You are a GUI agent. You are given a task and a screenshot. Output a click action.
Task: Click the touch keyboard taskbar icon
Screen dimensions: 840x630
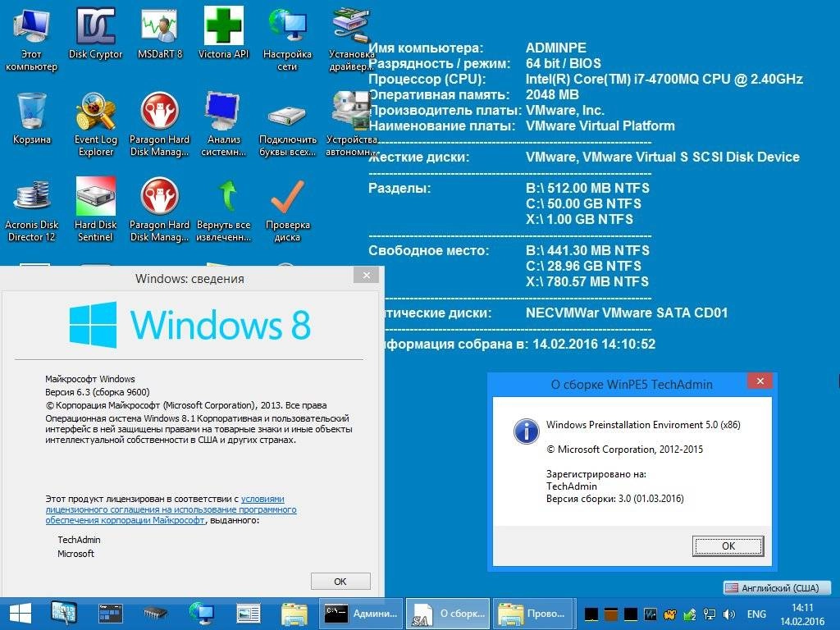[x=64, y=614]
